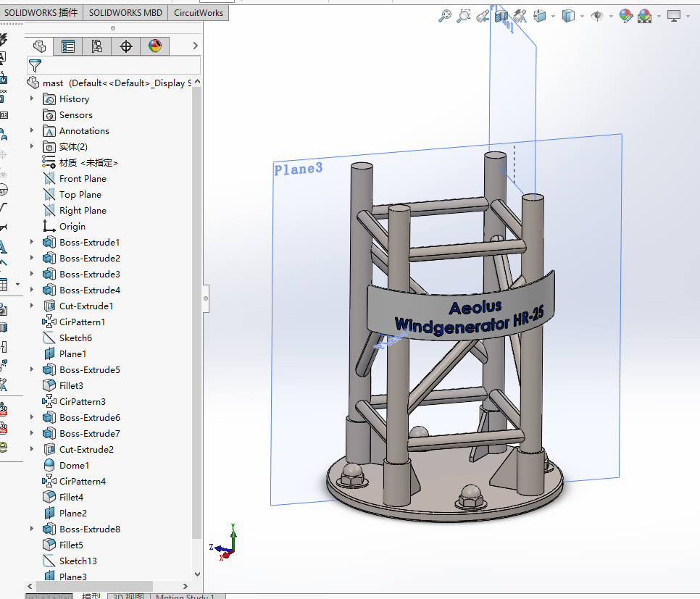700x599 pixels.
Task: Click feature tree horizontal scroll-right arrow
Action: [x=186, y=586]
